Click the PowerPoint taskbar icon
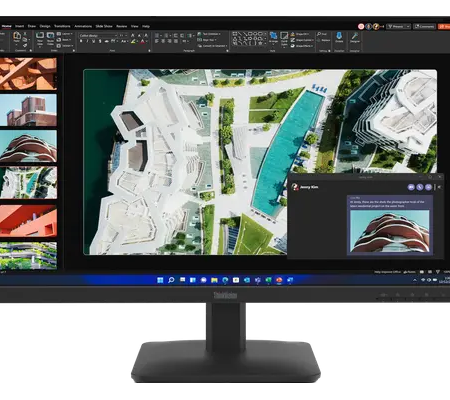 [279, 280]
